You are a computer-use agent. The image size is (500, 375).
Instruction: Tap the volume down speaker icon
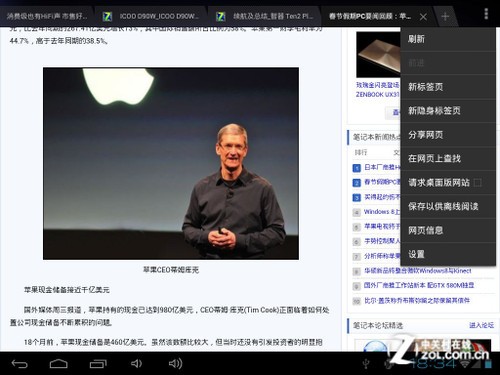click(136, 363)
